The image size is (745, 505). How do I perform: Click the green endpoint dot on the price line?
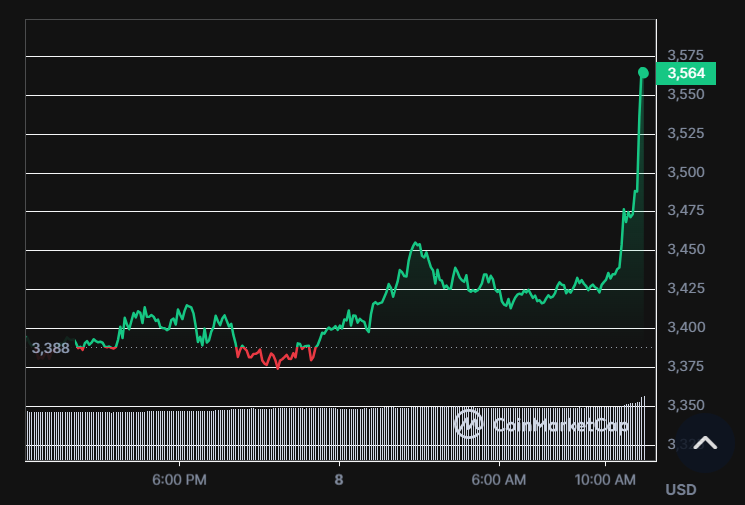[x=643, y=72]
